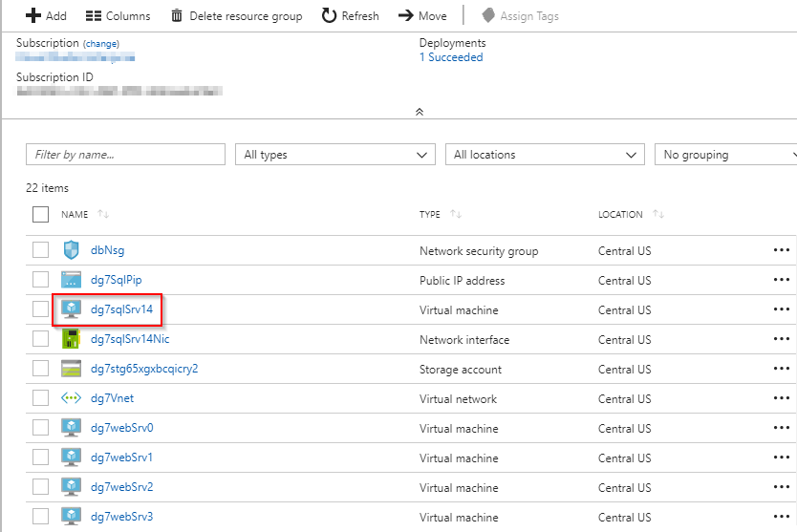Open the All types dropdown
The height and width of the screenshot is (532, 797).
[x=335, y=155]
